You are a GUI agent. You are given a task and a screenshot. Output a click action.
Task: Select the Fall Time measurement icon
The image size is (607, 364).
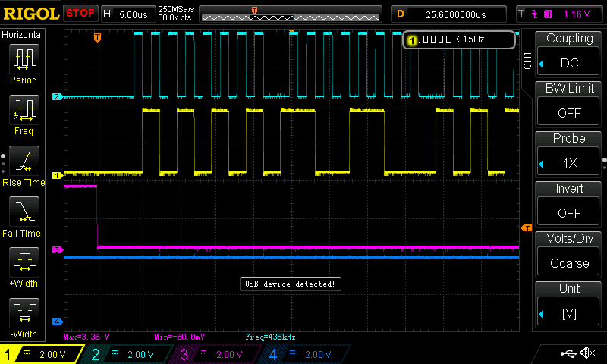pyautogui.click(x=24, y=212)
